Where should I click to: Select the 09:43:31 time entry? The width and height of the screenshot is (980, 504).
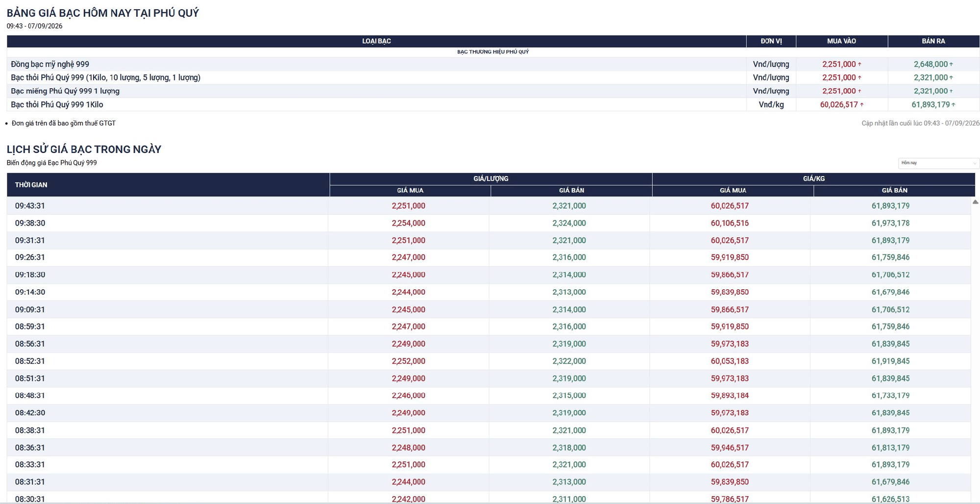point(30,206)
